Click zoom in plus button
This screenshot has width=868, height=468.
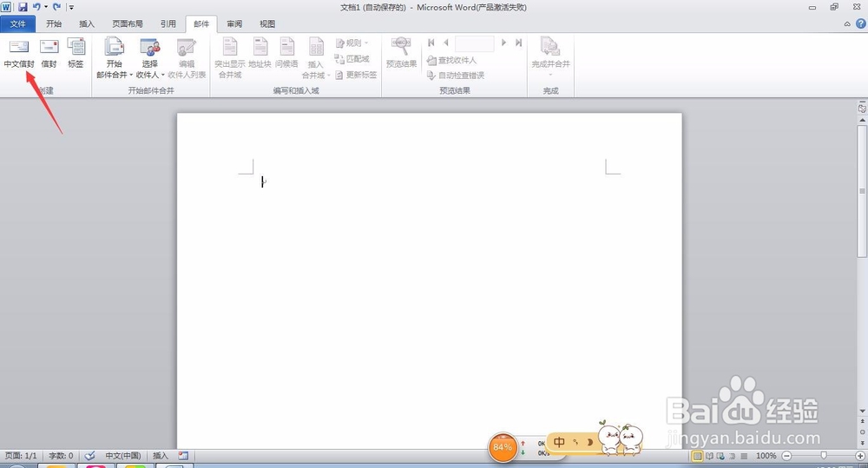(x=860, y=456)
